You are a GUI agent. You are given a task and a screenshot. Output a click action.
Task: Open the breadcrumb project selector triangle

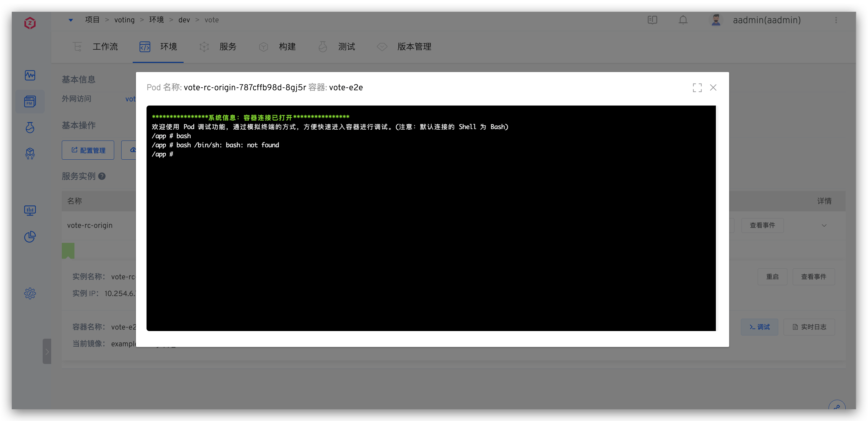pos(70,20)
